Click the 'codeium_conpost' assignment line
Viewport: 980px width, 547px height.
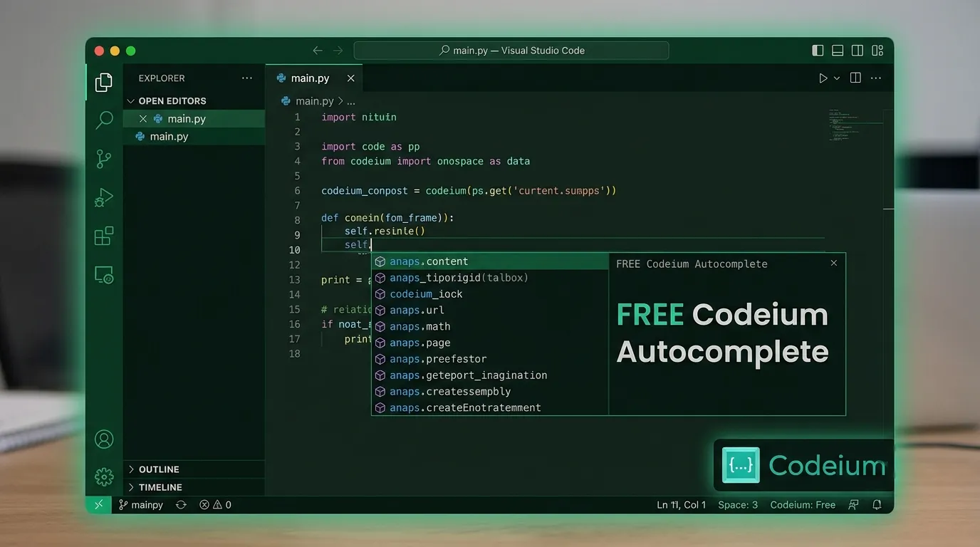pyautogui.click(x=469, y=191)
